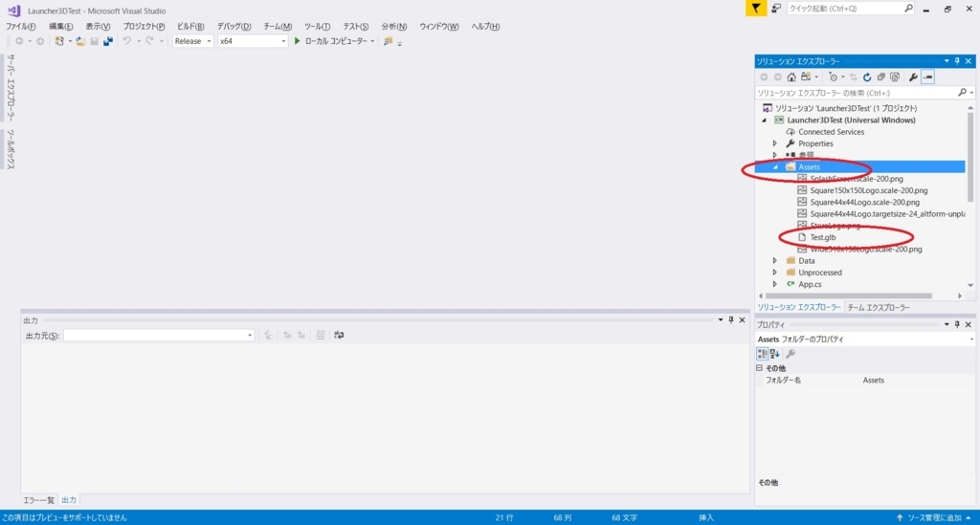The width and height of the screenshot is (980, 525).
Task: Click ソース管理に追加 in the status bar
Action: [934, 518]
